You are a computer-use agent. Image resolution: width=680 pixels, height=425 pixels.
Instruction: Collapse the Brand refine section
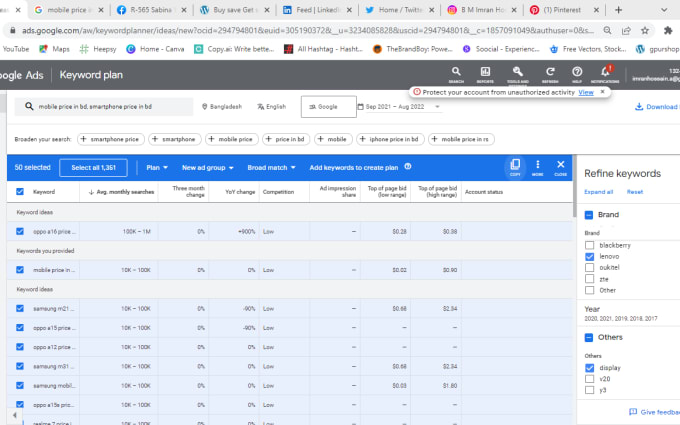click(x=589, y=215)
